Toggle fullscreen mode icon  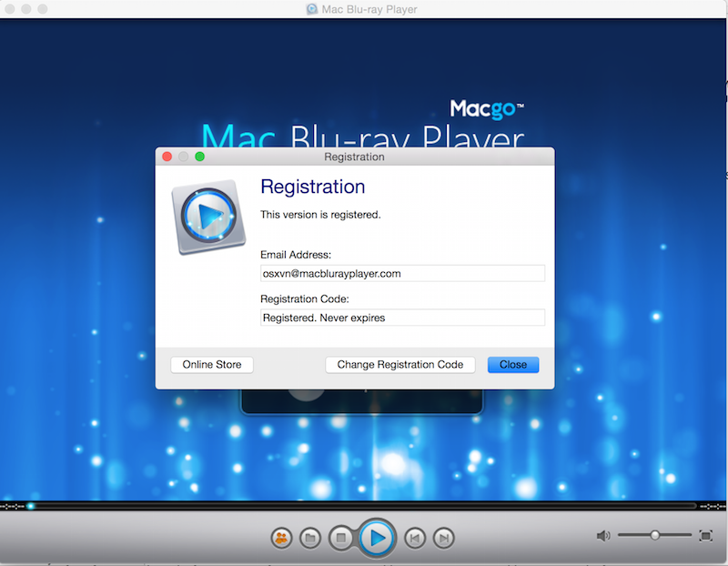coord(705,536)
